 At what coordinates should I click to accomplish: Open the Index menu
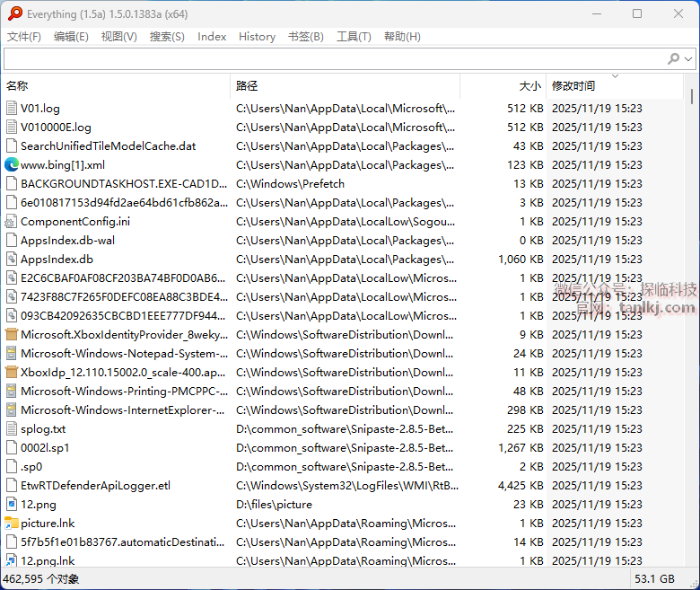[212, 37]
